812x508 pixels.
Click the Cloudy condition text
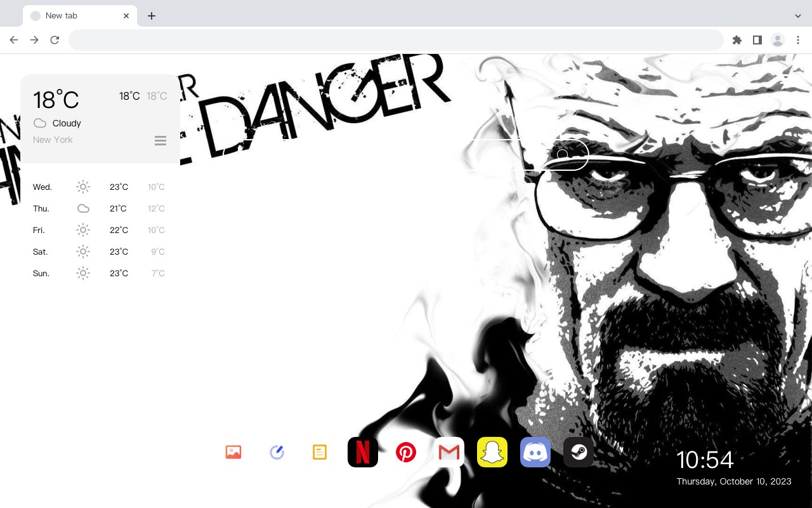67,123
